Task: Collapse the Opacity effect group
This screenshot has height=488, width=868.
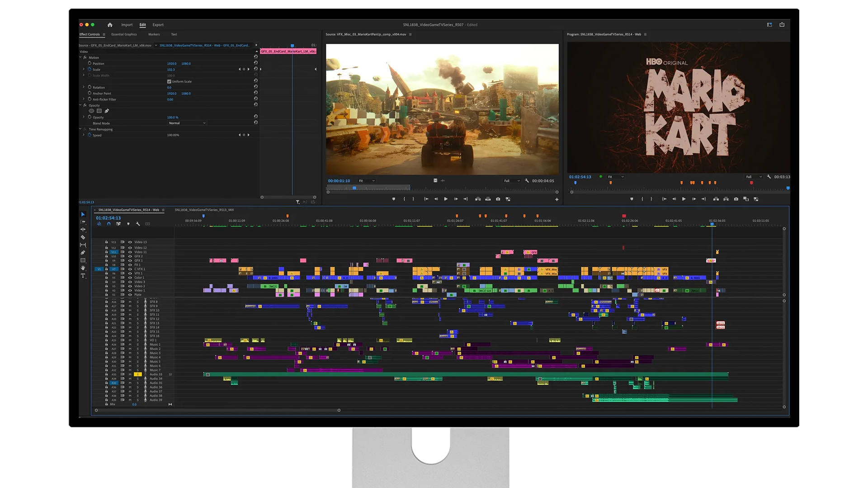Action: click(80, 105)
